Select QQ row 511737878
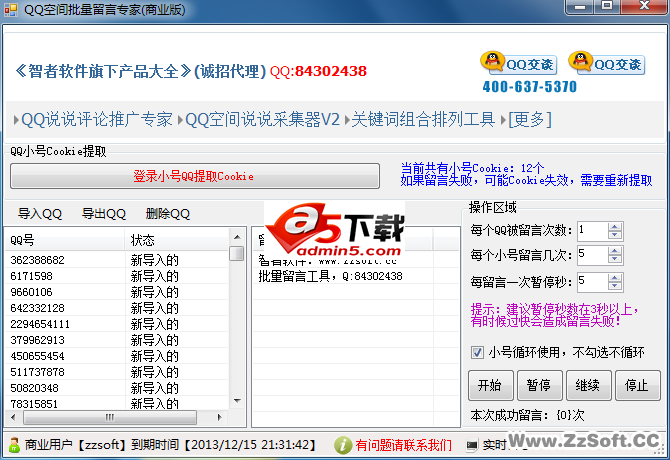Screen dimensions: 670x460 117,372
